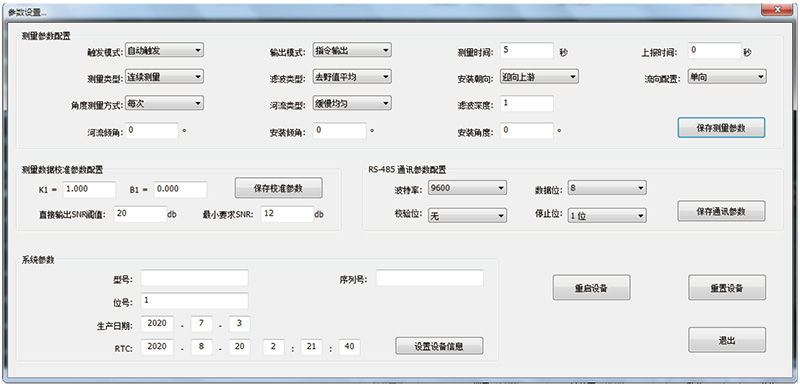Expand the 波特率 9600 dropdown
Viewport: 800px width, 386px height.
coord(467,188)
